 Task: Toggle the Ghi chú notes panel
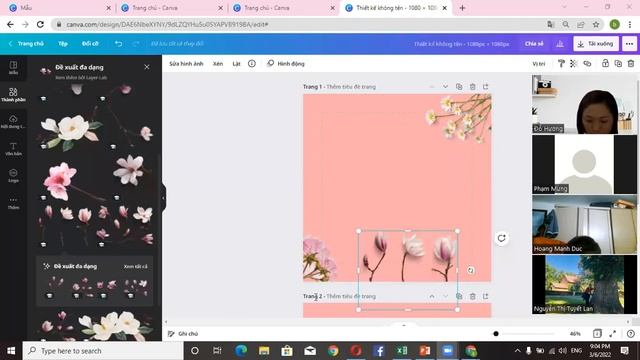[183, 333]
